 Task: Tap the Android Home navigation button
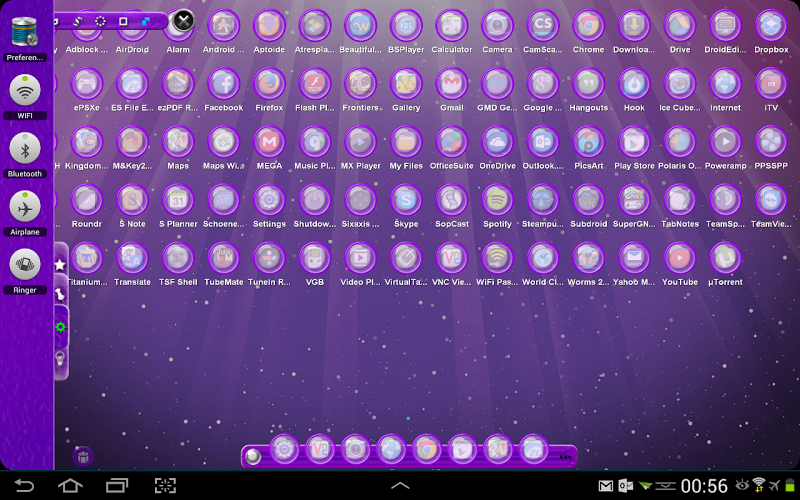(70, 485)
